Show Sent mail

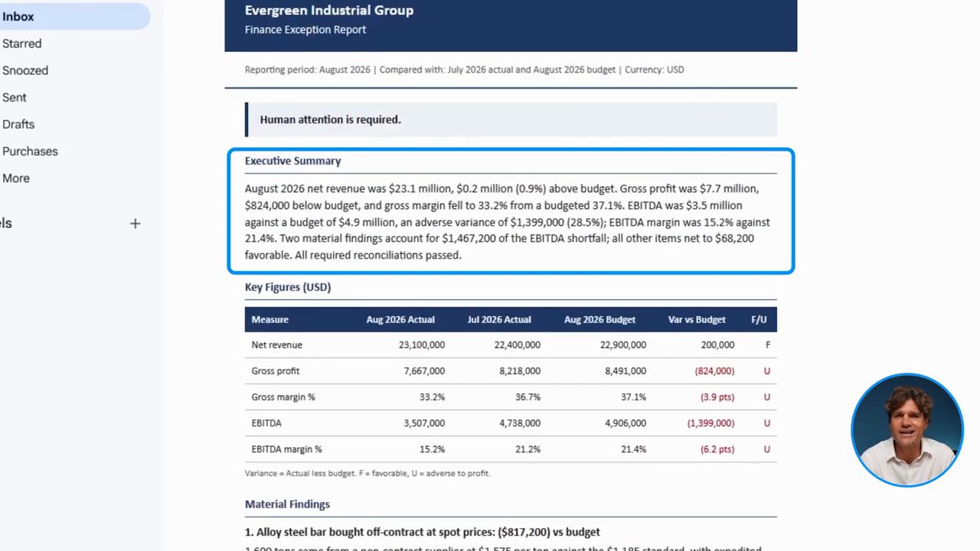point(15,97)
